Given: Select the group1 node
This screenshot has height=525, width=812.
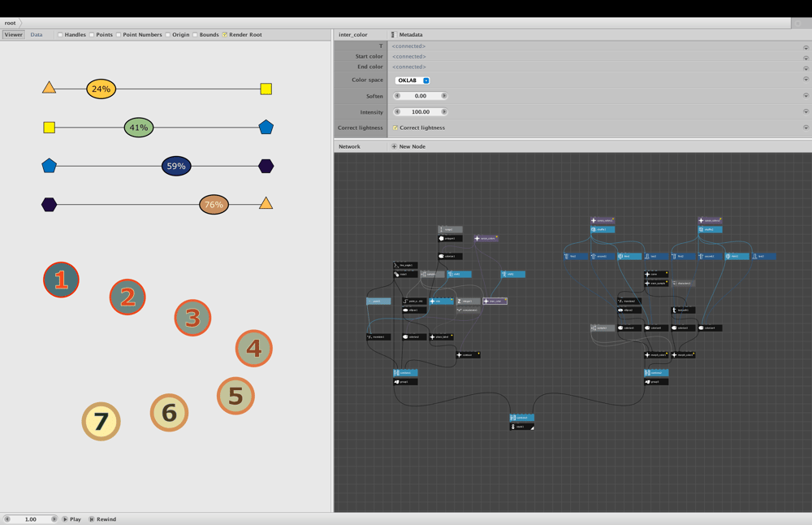Looking at the screenshot, I should [x=405, y=382].
